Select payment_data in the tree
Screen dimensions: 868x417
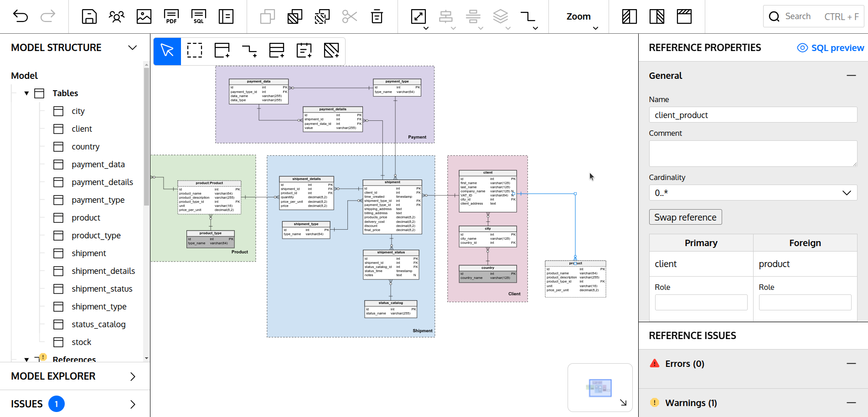[98, 165]
